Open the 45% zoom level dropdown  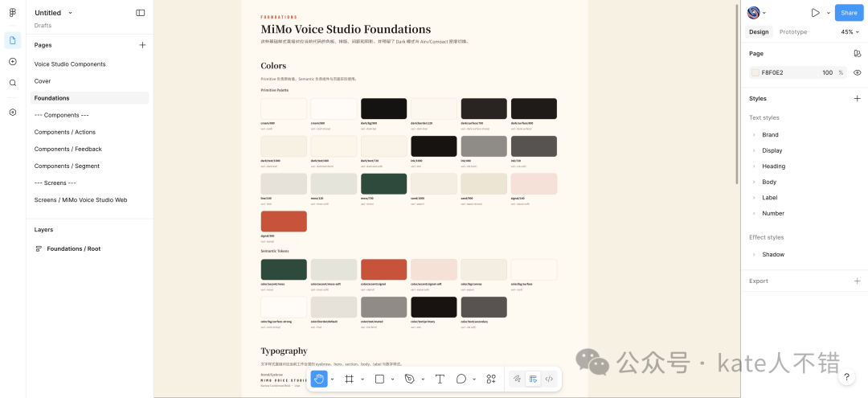(x=850, y=32)
